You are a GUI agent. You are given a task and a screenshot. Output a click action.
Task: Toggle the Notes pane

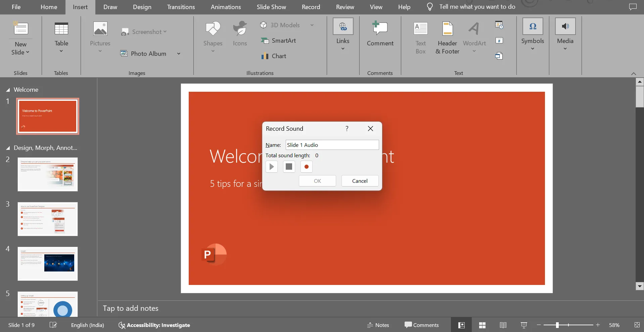click(378, 325)
